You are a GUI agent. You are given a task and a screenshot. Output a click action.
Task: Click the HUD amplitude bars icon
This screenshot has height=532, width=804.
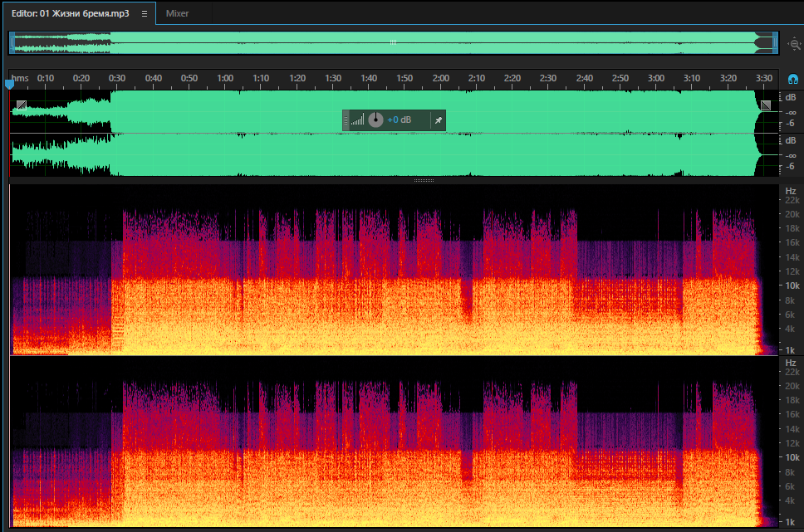coord(358,120)
